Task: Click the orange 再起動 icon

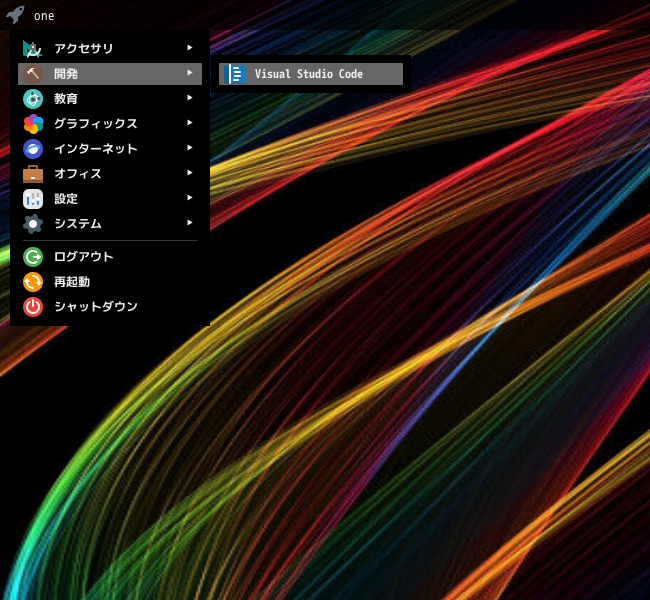Action: [x=33, y=282]
